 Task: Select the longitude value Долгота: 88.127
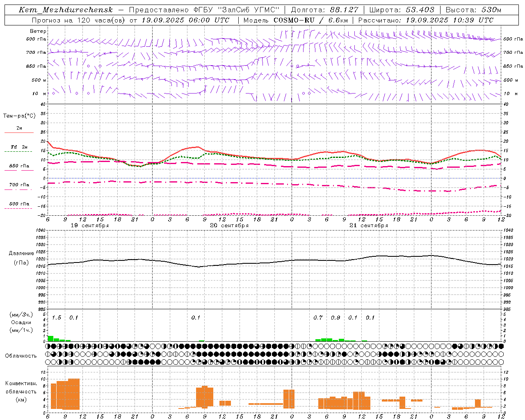324,10
